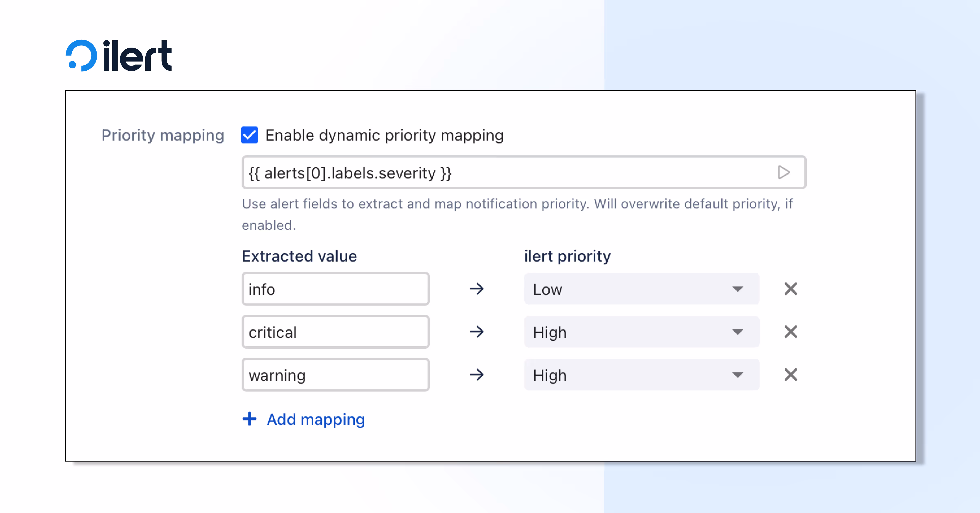The width and height of the screenshot is (980, 513).
Task: Remove the critical mapping row
Action: pyautogui.click(x=791, y=332)
